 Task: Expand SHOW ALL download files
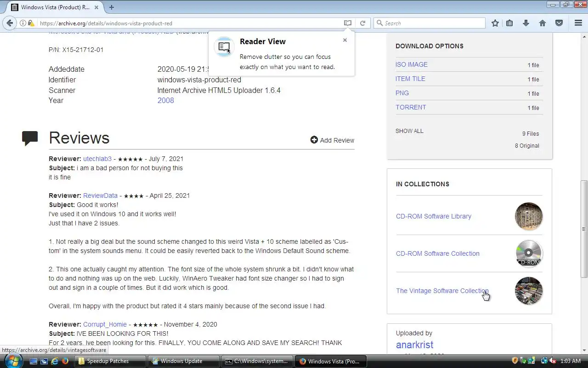[x=409, y=131]
